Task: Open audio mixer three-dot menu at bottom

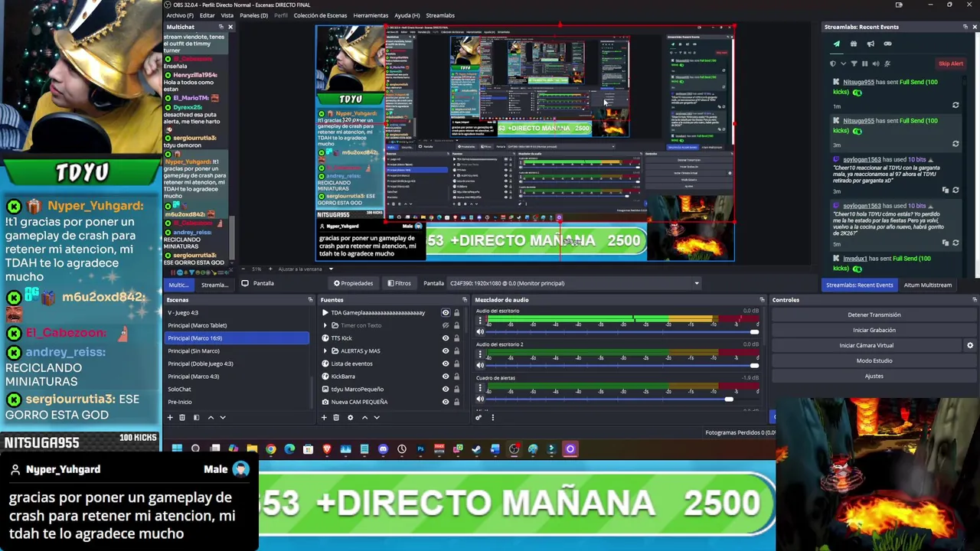Action: point(493,417)
